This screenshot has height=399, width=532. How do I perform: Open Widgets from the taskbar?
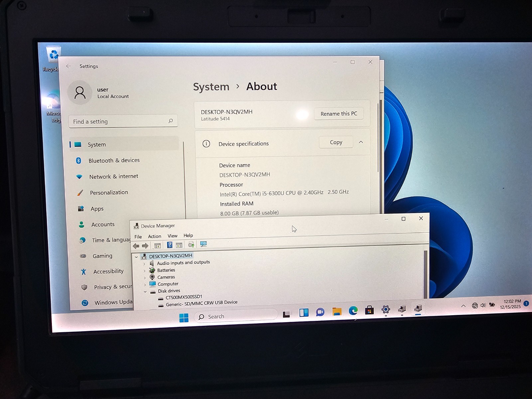[304, 313]
